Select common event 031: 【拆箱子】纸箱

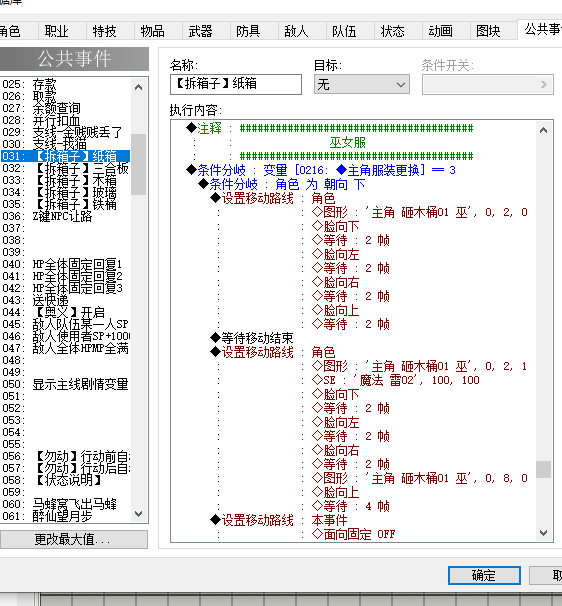click(x=65, y=156)
